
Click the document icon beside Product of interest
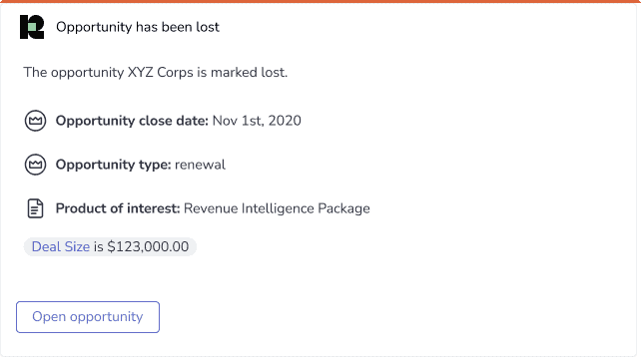[35, 208]
